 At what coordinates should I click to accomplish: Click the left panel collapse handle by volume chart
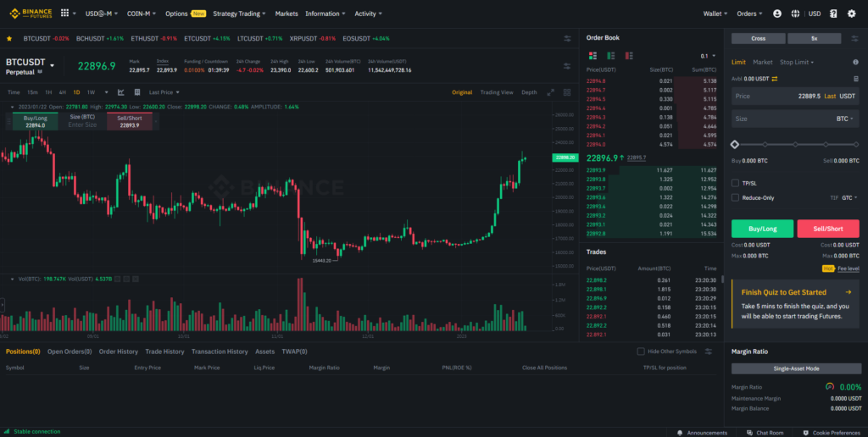[3, 305]
